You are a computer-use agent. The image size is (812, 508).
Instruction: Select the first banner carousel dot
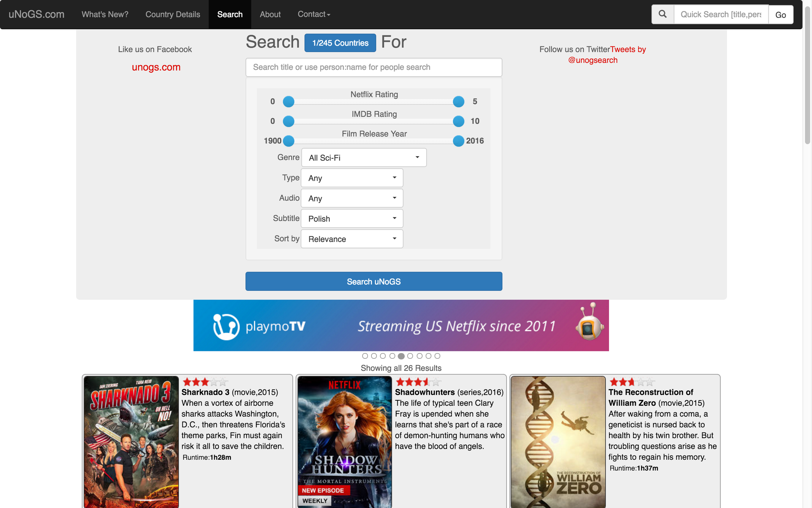pos(365,356)
